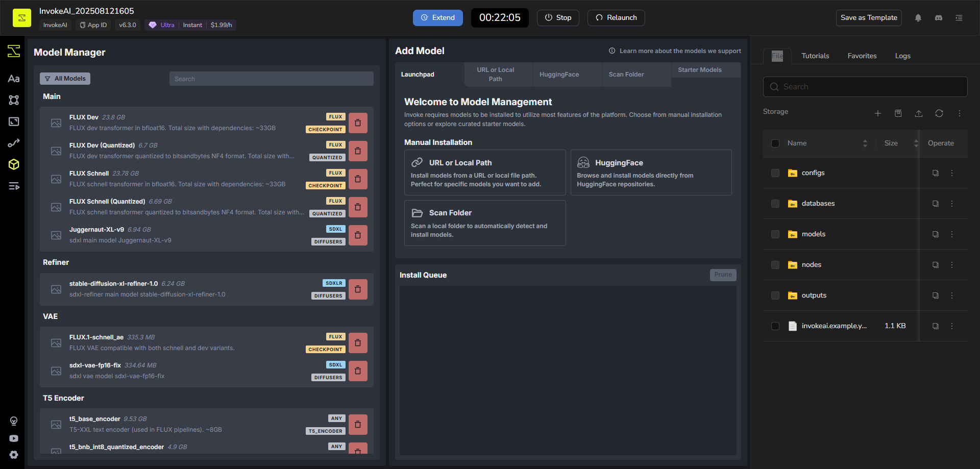Image resolution: width=980 pixels, height=469 pixels.
Task: Open settings gear at sidebar bottom
Action: 14,455
